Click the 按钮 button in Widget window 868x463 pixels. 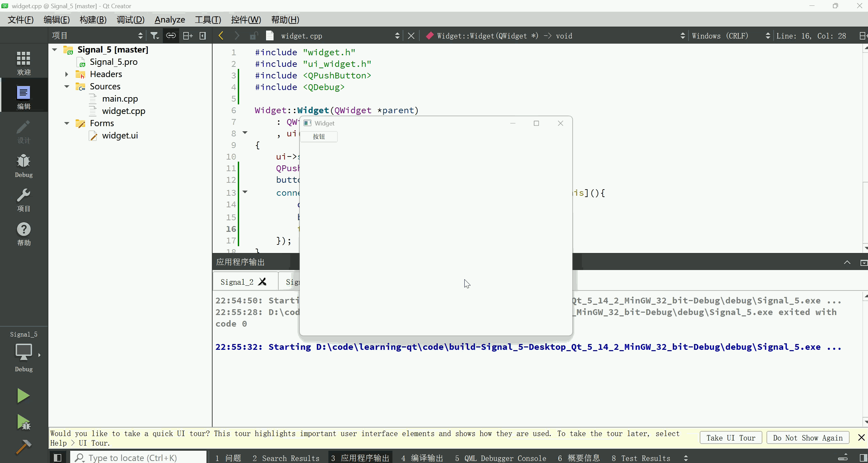click(319, 137)
